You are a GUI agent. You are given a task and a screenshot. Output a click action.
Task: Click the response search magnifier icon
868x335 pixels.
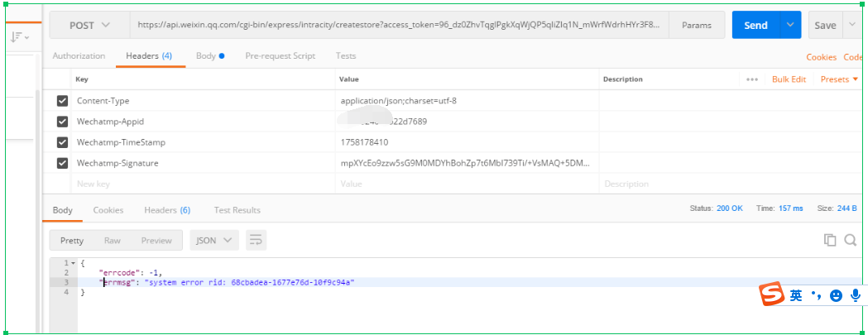click(x=851, y=240)
